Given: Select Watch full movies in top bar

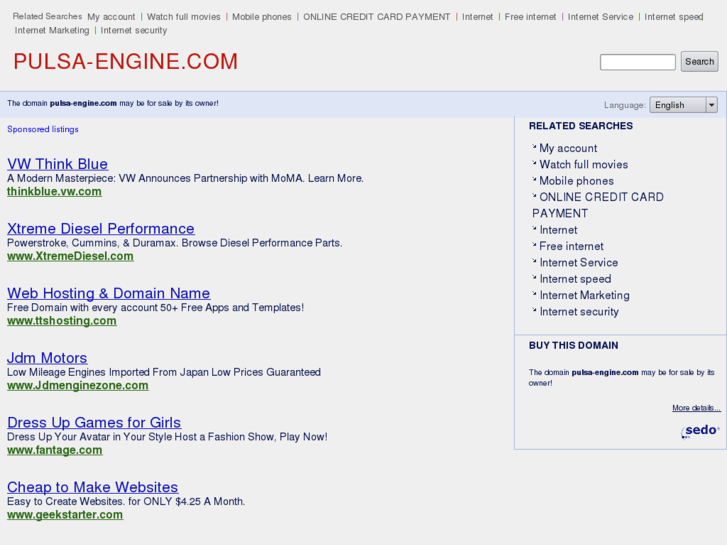Looking at the screenshot, I should pos(184,17).
